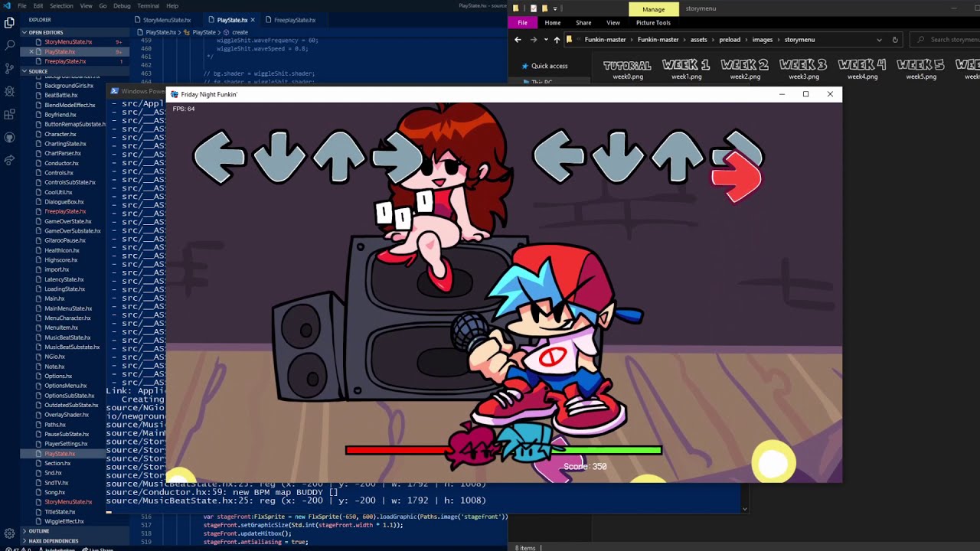This screenshot has width=980, height=551.
Task: Open GitHub icon in VS Code activity bar
Action: [x=9, y=138]
